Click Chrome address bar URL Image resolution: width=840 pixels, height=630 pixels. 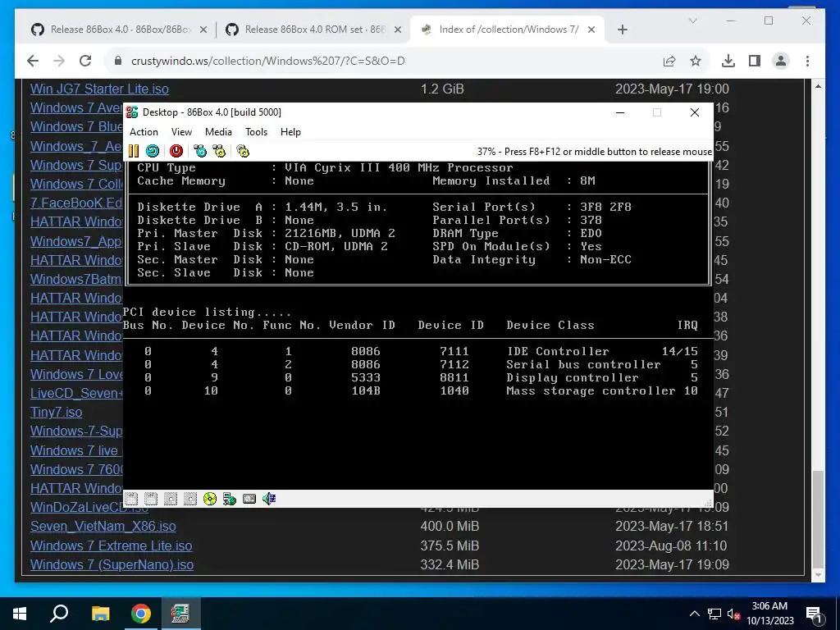268,61
